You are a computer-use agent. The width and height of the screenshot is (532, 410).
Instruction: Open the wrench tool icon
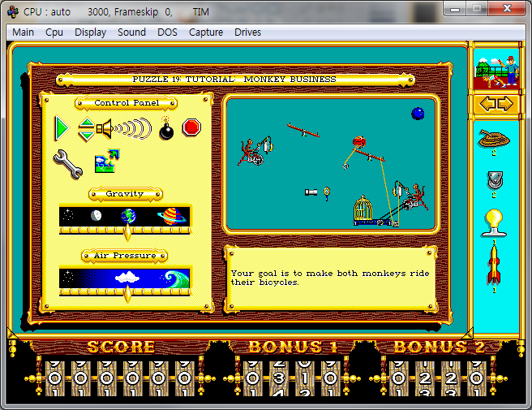click(68, 164)
